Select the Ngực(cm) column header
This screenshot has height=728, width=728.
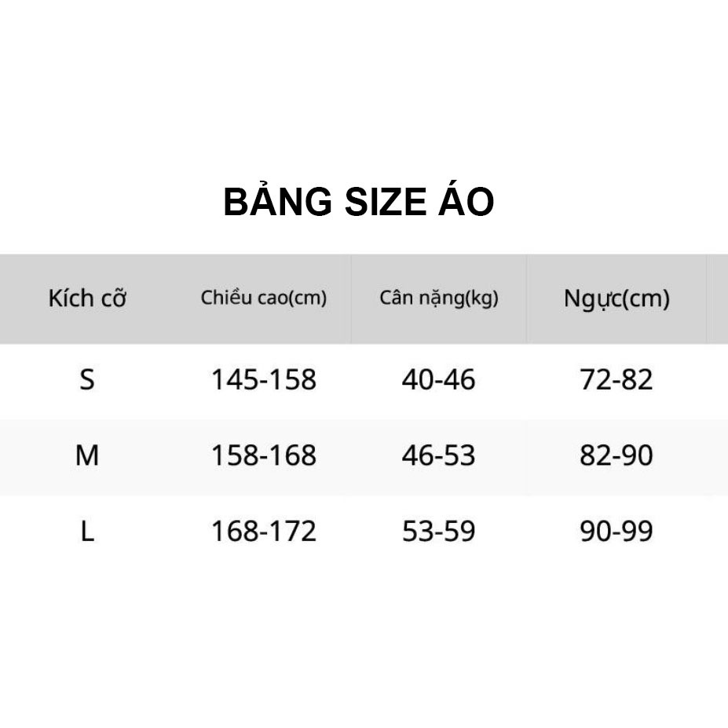[x=616, y=298]
